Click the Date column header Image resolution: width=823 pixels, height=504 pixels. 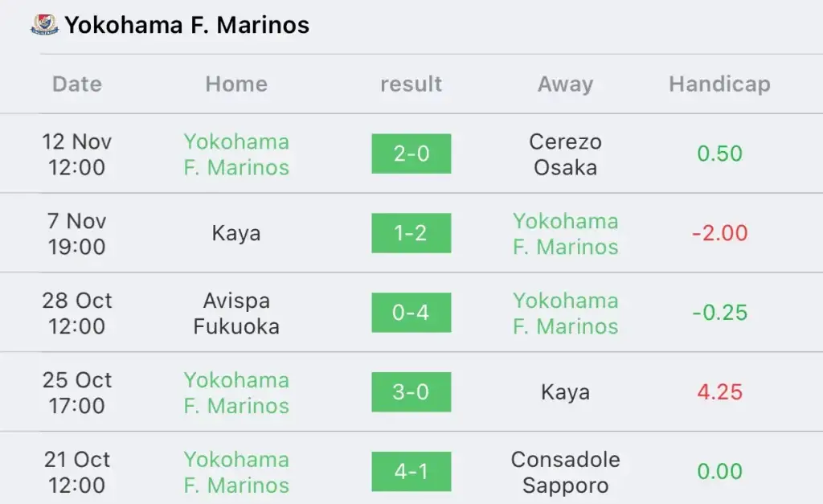click(77, 84)
